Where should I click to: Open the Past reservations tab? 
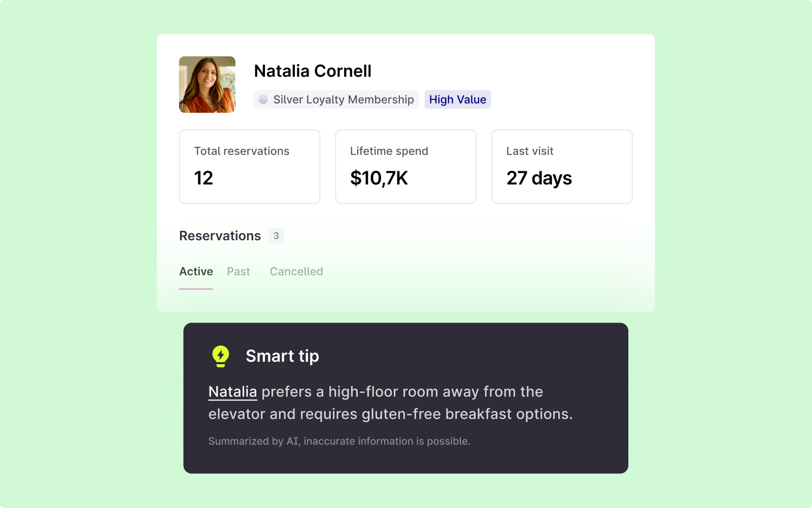tap(239, 272)
